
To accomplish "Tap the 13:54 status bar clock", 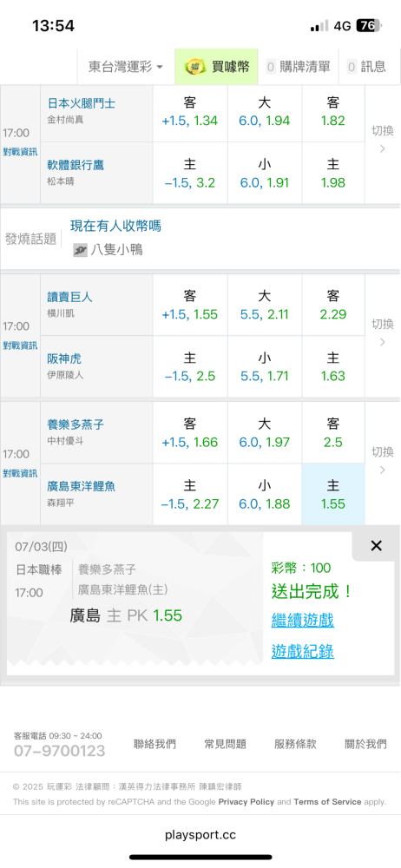I will click(53, 25).
